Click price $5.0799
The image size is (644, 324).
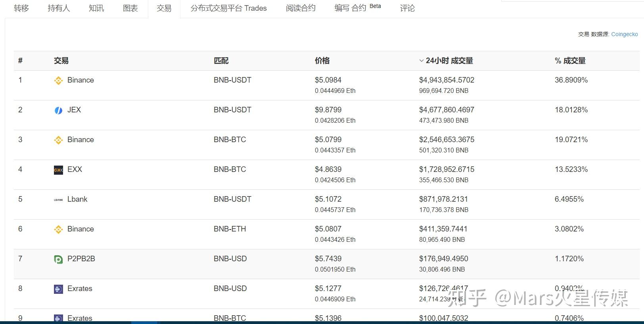(328, 140)
